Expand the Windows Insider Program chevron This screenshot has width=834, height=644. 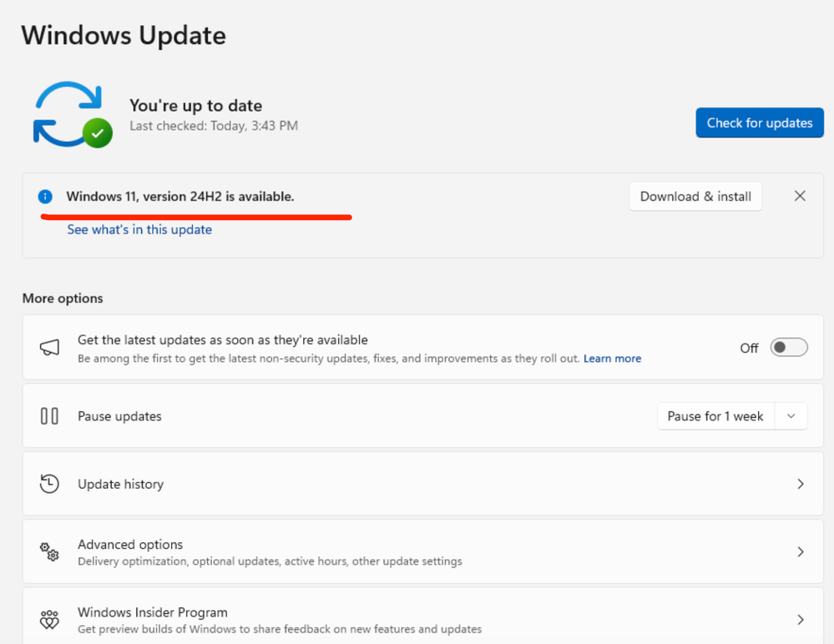click(800, 620)
